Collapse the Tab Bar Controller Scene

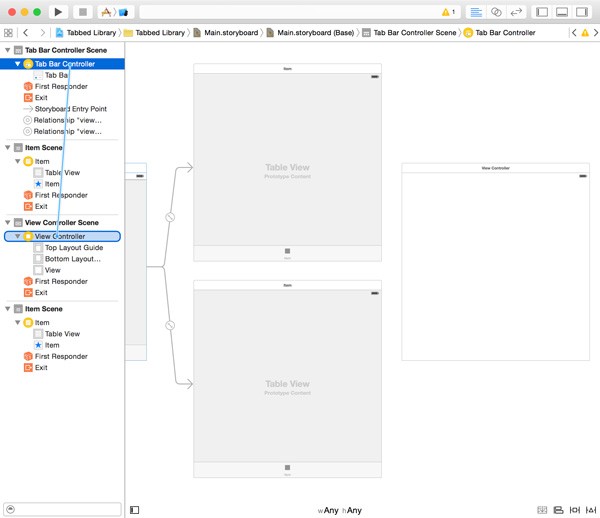(x=7, y=50)
